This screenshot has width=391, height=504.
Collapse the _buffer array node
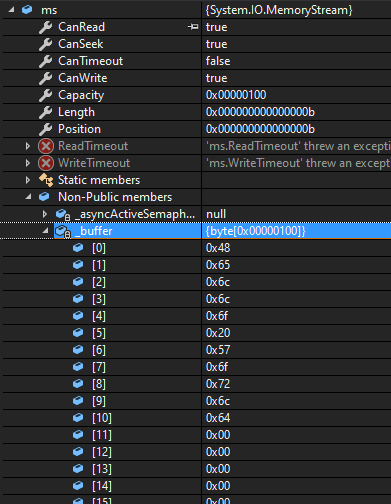[x=46, y=231]
